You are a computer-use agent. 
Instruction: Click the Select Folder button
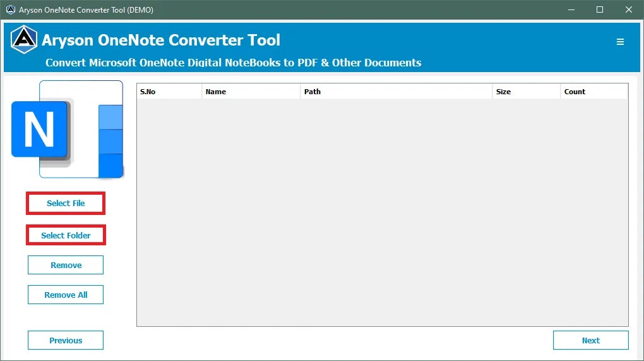point(66,235)
